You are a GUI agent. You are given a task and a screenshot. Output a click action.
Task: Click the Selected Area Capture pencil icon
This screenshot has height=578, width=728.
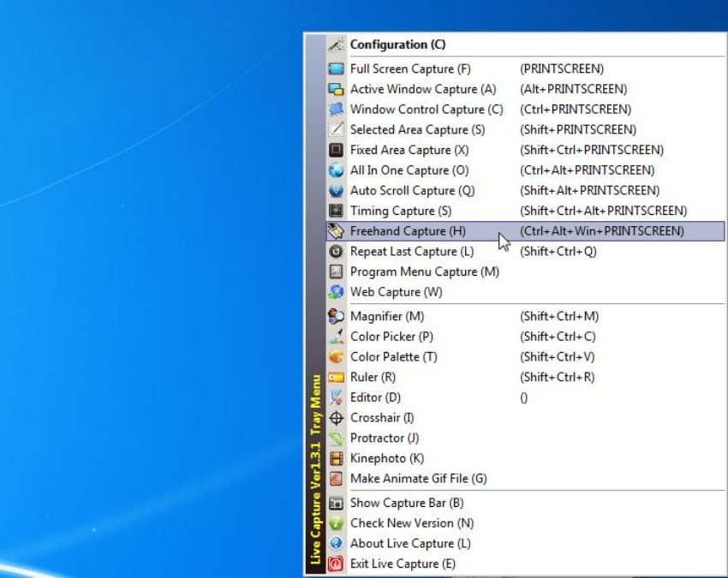click(x=336, y=129)
